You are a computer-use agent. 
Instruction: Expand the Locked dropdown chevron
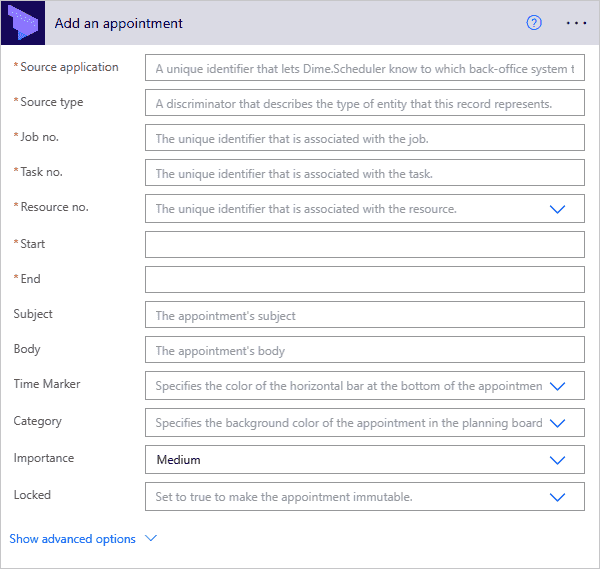(557, 497)
